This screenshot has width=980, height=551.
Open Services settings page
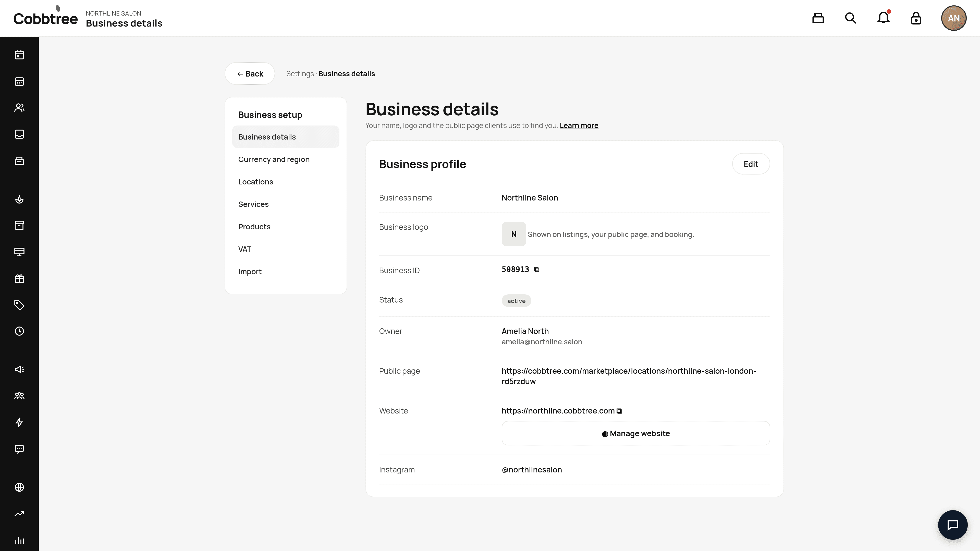click(286, 204)
